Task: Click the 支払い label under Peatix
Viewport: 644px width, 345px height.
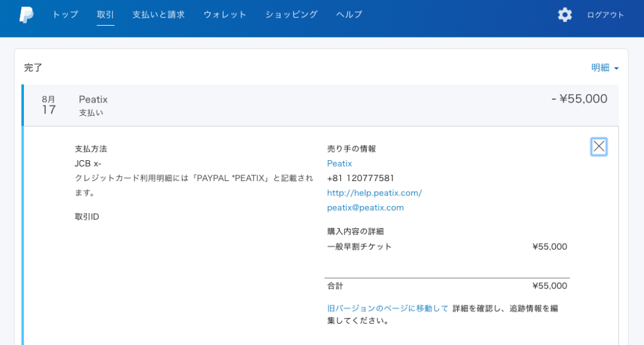Action: [91, 112]
